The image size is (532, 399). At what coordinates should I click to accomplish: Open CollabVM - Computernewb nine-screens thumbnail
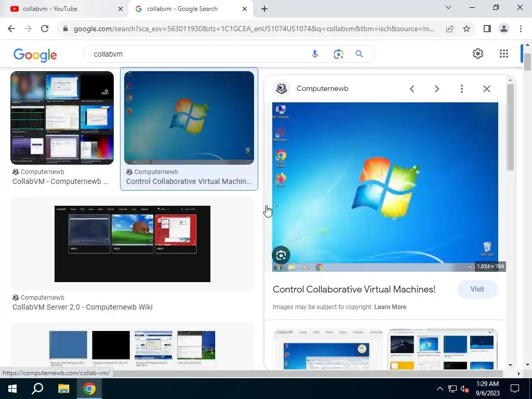[62, 118]
